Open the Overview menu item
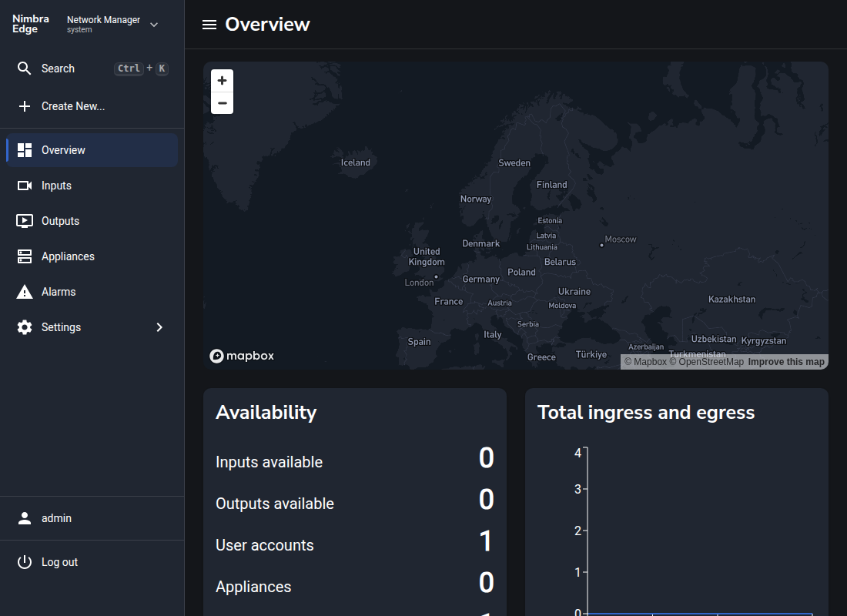Screen dimensions: 847x616 [x=92, y=150]
